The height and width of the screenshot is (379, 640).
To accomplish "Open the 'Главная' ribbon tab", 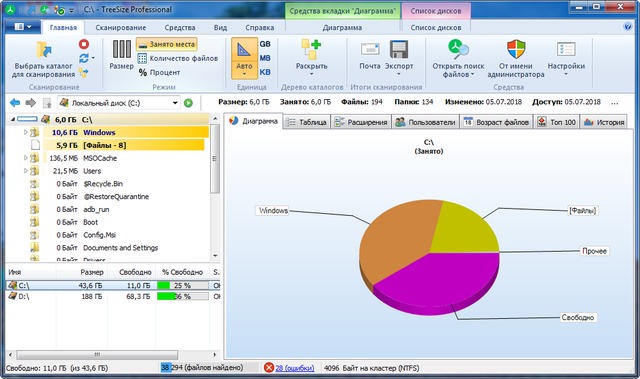I will coord(63,28).
